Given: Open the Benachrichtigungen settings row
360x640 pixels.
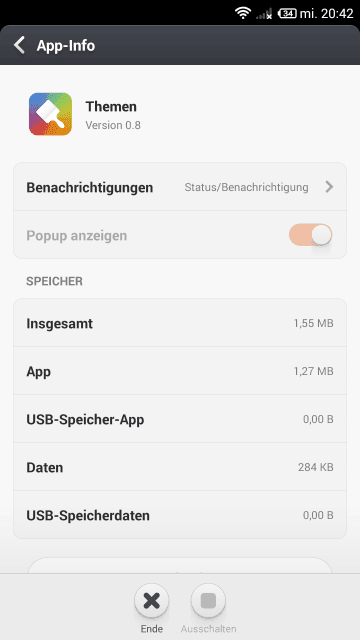Looking at the screenshot, I should [x=180, y=187].
